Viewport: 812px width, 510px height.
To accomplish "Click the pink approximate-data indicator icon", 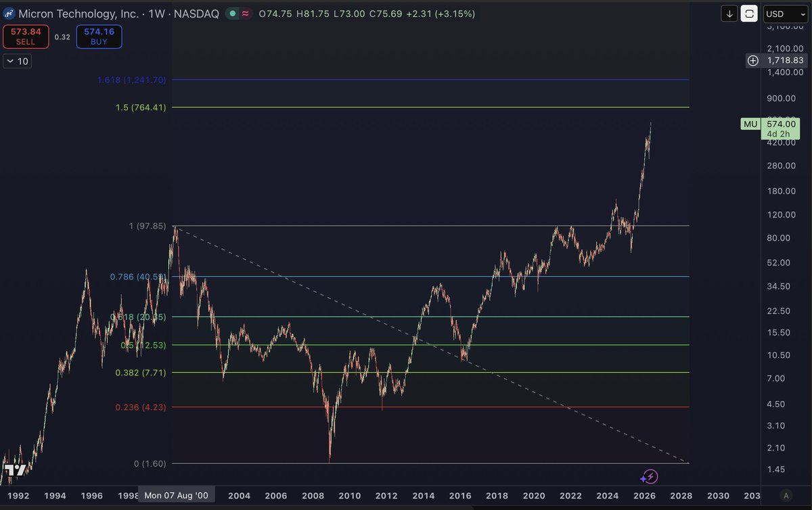I will (x=245, y=14).
